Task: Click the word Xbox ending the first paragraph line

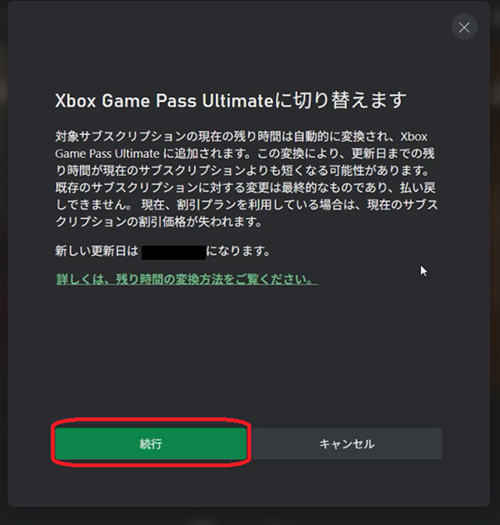Action: tap(414, 137)
